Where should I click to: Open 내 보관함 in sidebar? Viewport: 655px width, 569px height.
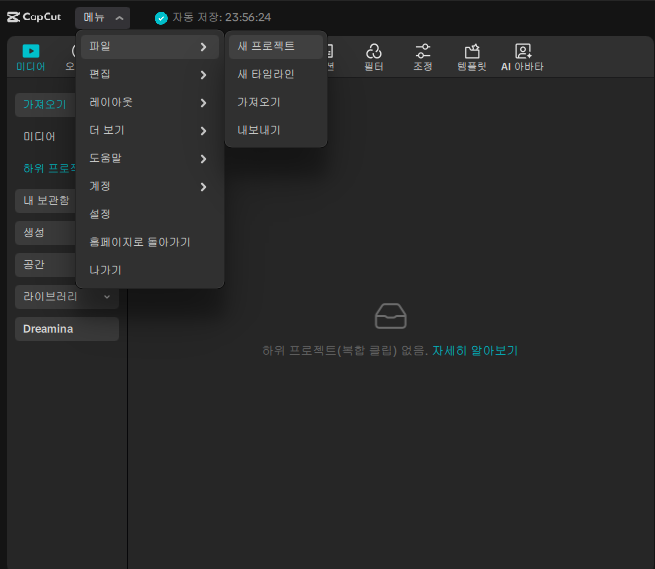45,201
